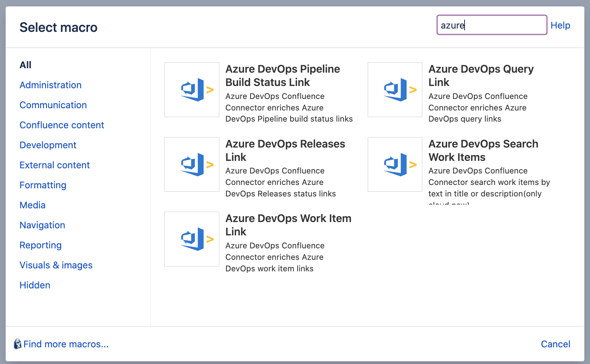Open the Media category

33,205
